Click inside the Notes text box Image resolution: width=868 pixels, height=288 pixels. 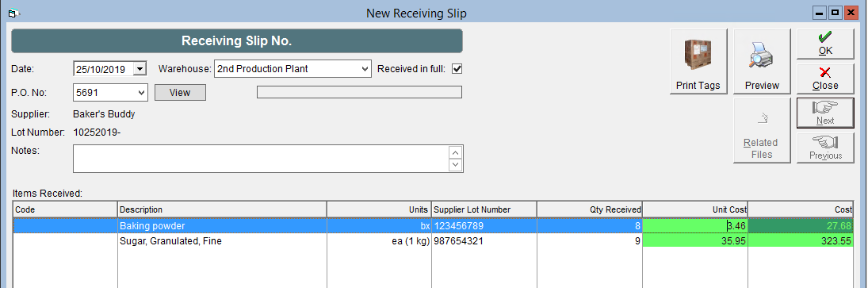[262, 159]
